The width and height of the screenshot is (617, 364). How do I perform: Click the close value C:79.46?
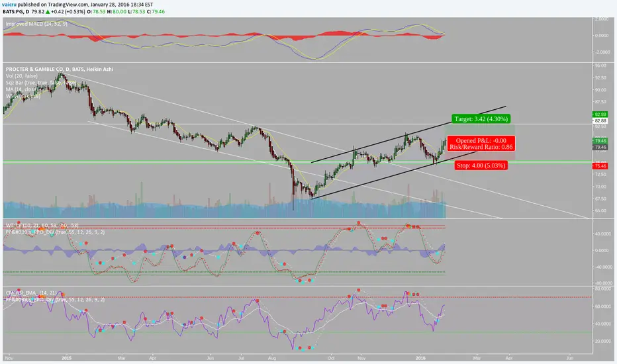coord(156,11)
